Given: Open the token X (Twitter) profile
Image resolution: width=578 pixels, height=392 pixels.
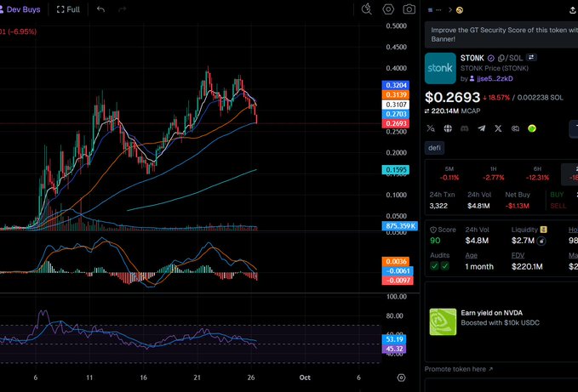Looking at the screenshot, I should [498, 128].
